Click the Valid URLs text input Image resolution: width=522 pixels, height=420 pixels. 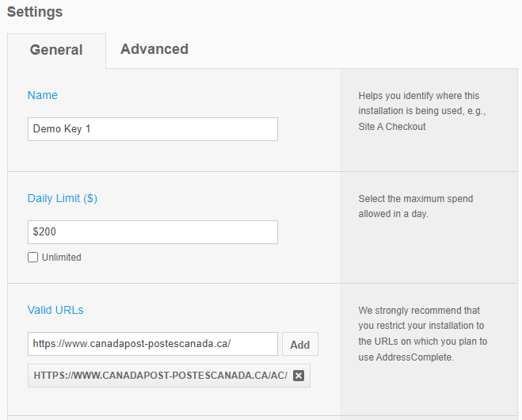[x=153, y=344]
